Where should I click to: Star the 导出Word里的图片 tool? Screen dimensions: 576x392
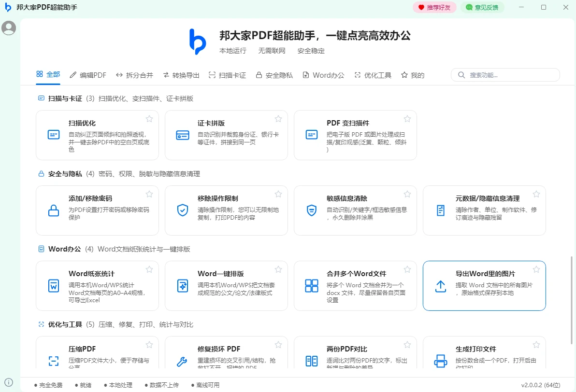pos(536,269)
